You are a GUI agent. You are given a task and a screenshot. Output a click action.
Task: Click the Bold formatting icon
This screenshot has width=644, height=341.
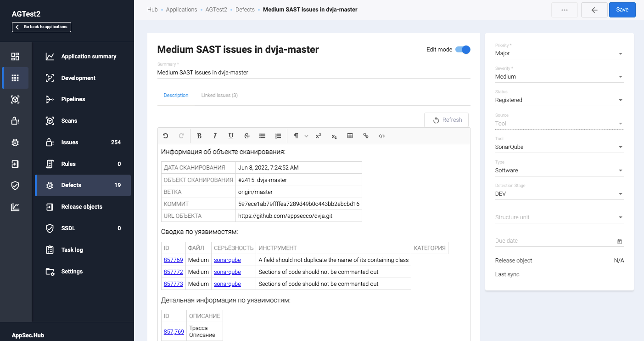coord(199,136)
